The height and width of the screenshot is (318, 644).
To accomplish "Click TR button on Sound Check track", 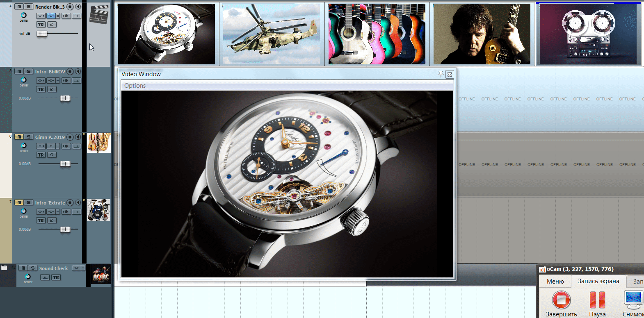I will [56, 277].
